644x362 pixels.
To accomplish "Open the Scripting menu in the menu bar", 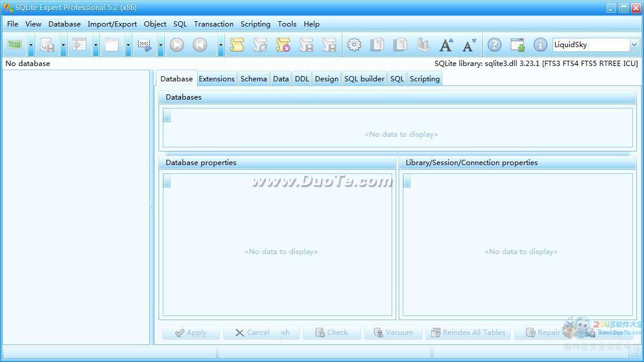I will click(x=255, y=24).
